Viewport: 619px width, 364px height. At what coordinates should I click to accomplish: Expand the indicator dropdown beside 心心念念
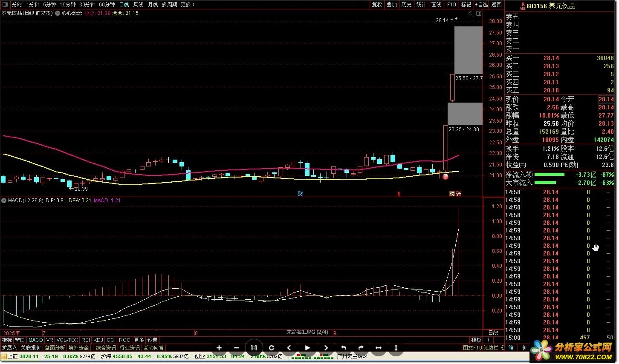pos(58,13)
